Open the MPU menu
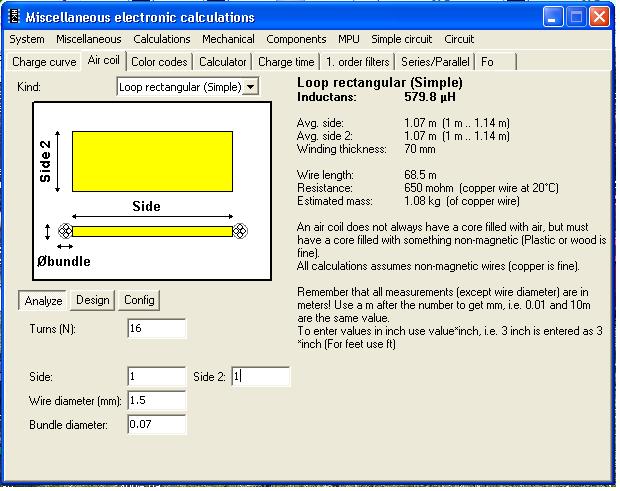The image size is (620, 491). pos(349,39)
